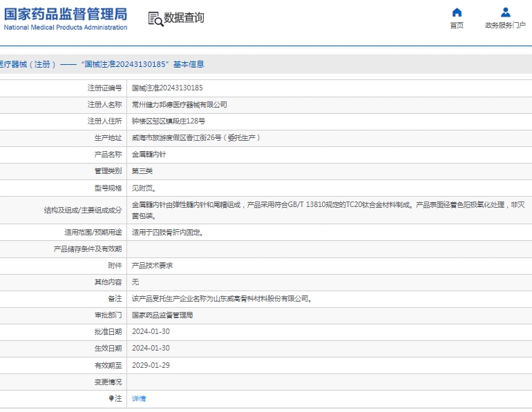
Task: Click the 产品名称 row label
Action: point(108,155)
